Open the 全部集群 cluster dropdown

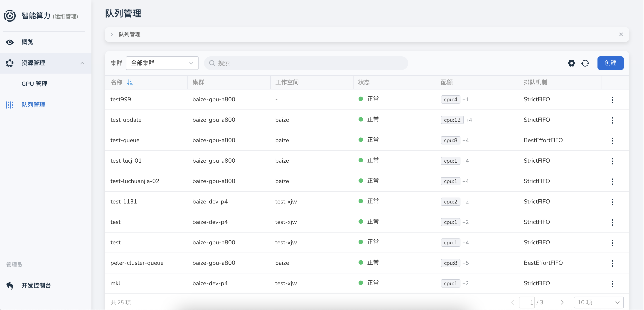[162, 63]
